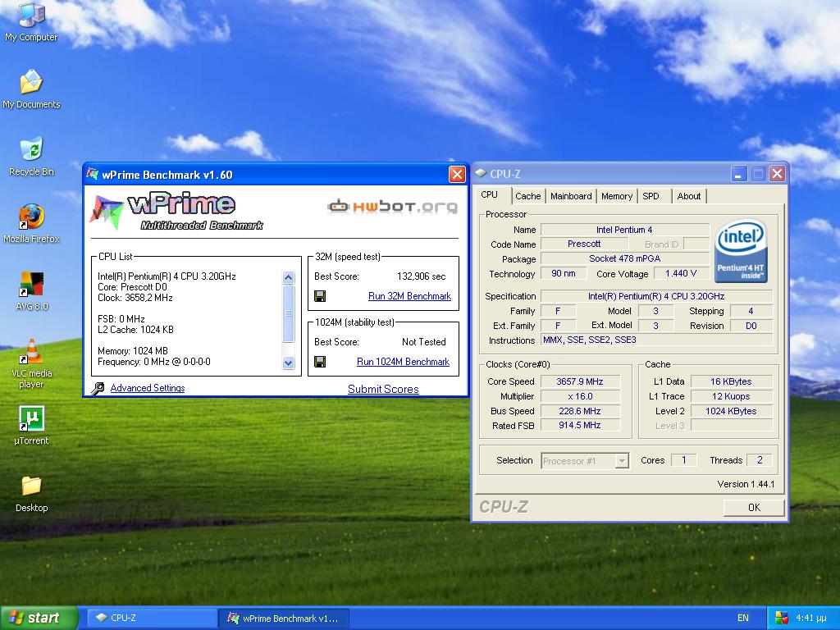This screenshot has height=630, width=840.
Task: Open the Start menu
Action: click(39, 618)
